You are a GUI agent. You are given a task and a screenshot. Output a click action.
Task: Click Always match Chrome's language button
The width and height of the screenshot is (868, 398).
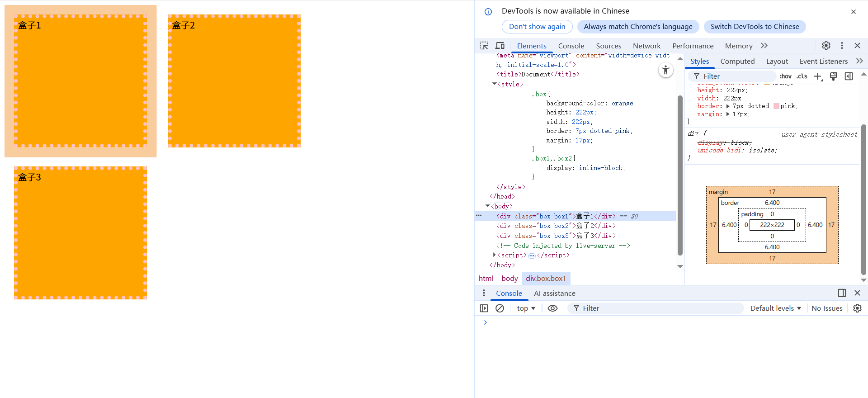click(x=638, y=27)
